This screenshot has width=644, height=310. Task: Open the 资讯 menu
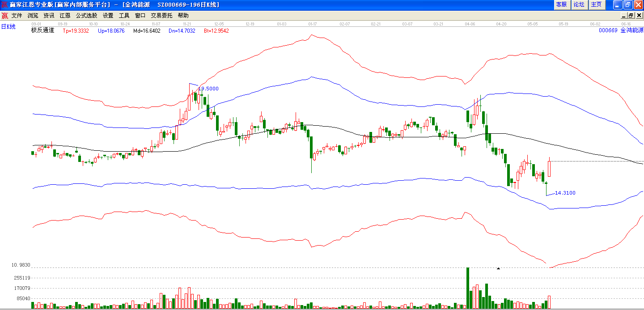tap(49, 15)
